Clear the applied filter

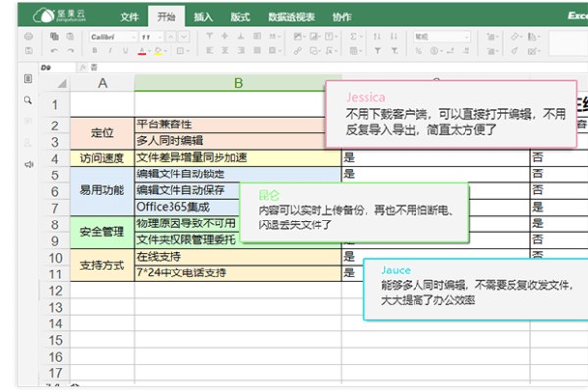[x=394, y=51]
